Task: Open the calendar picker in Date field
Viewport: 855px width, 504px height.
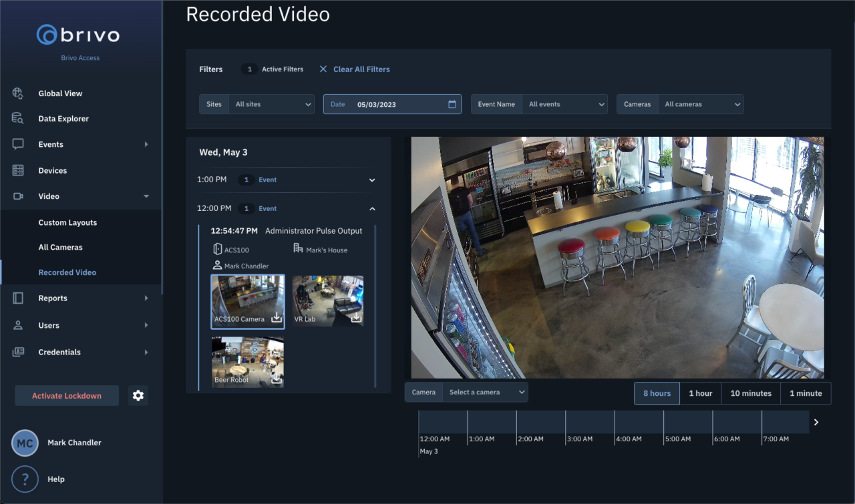Action: coord(452,104)
